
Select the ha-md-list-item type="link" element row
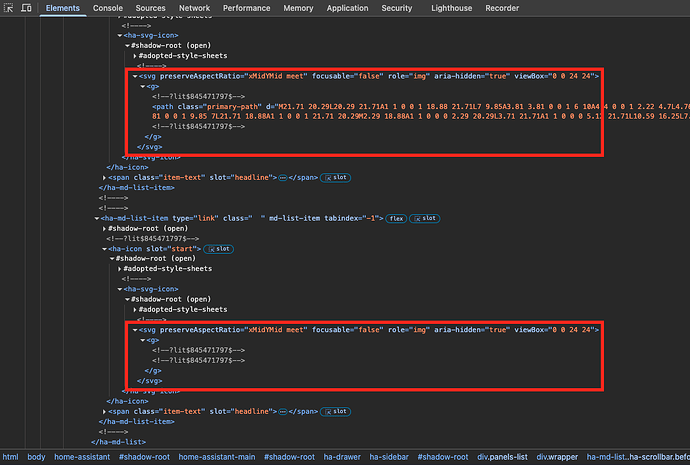coord(242,218)
